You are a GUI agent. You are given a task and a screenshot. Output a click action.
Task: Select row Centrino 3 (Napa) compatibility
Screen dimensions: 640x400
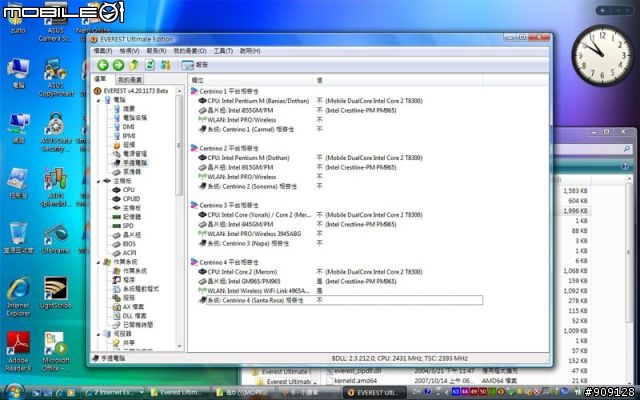pos(248,243)
